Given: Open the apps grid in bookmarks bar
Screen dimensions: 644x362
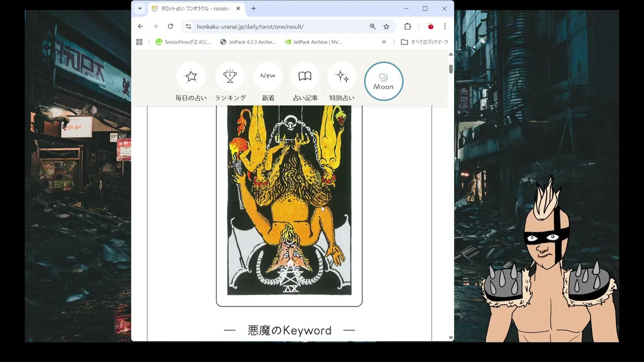Looking at the screenshot, I should pos(139,42).
